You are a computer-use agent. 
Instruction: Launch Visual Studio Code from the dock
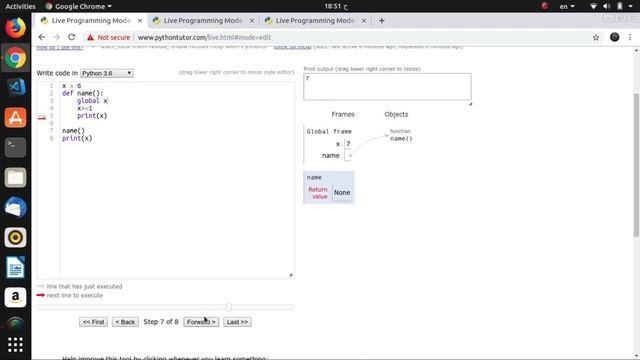16,87
